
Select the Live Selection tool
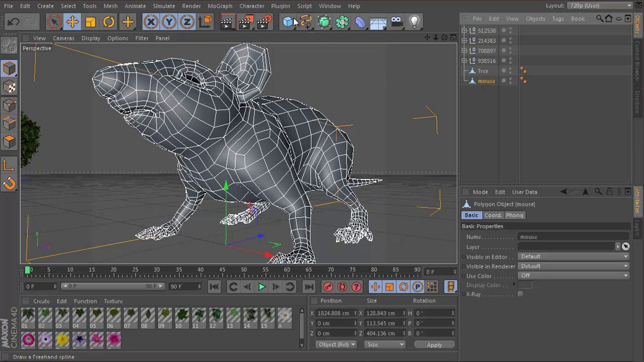click(54, 22)
